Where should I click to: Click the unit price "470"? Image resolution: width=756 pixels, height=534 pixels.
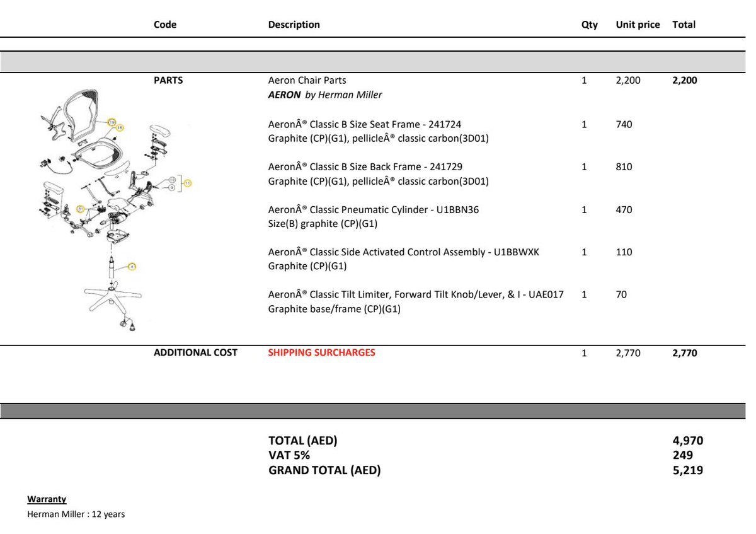[624, 210]
